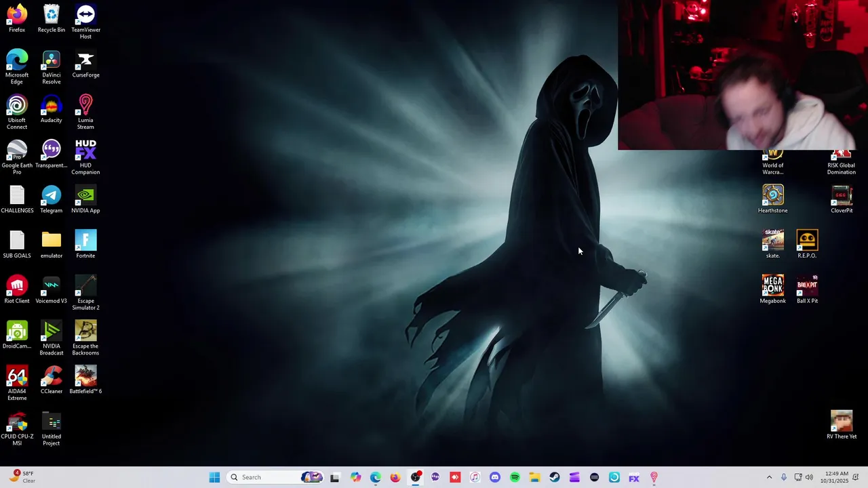The width and height of the screenshot is (868, 488).
Task: Select the skate. desktop icon
Action: (773, 245)
